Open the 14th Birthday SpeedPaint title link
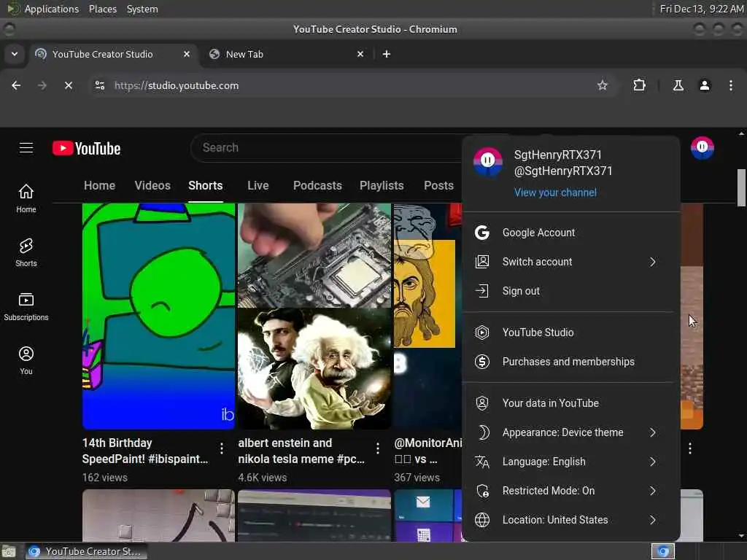The image size is (747, 560). pyautogui.click(x=145, y=451)
